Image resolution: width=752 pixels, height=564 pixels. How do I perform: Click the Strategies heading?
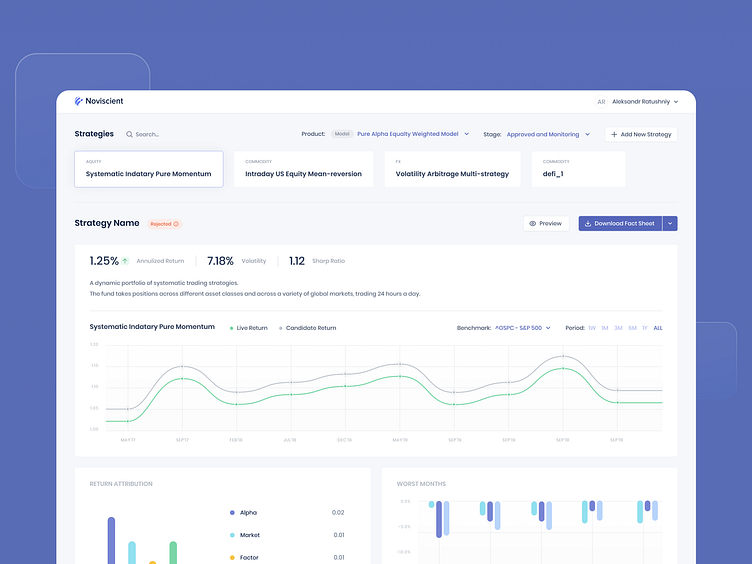point(94,134)
